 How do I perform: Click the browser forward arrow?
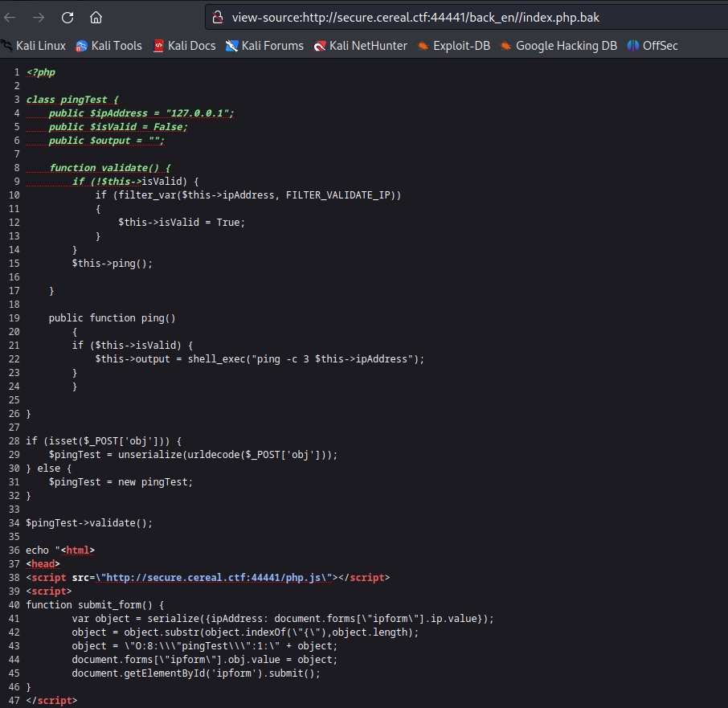click(39, 18)
